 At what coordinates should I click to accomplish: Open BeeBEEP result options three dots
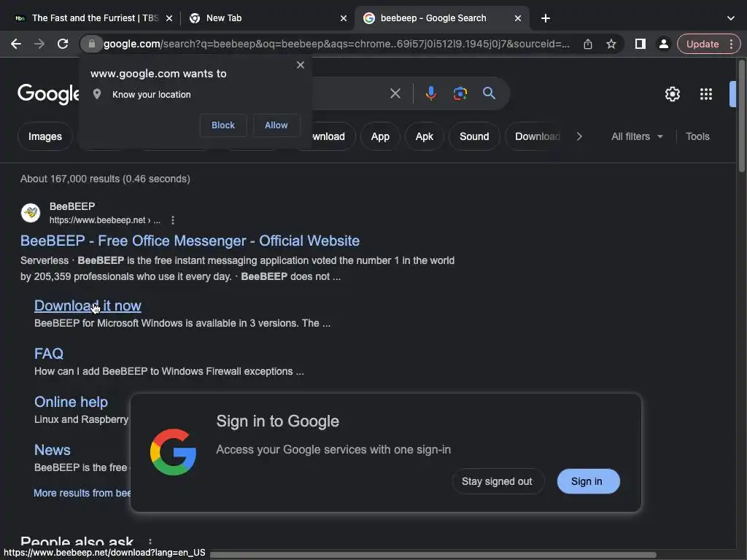(x=172, y=220)
